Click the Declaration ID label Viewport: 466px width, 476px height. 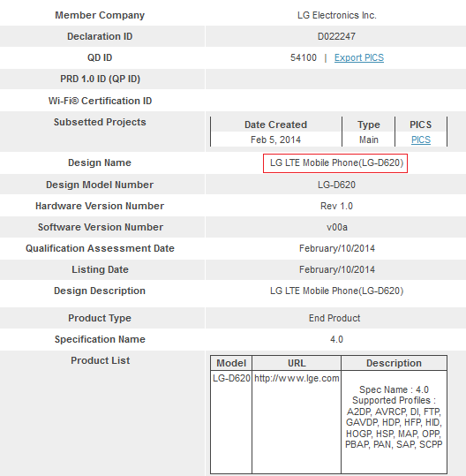point(100,36)
